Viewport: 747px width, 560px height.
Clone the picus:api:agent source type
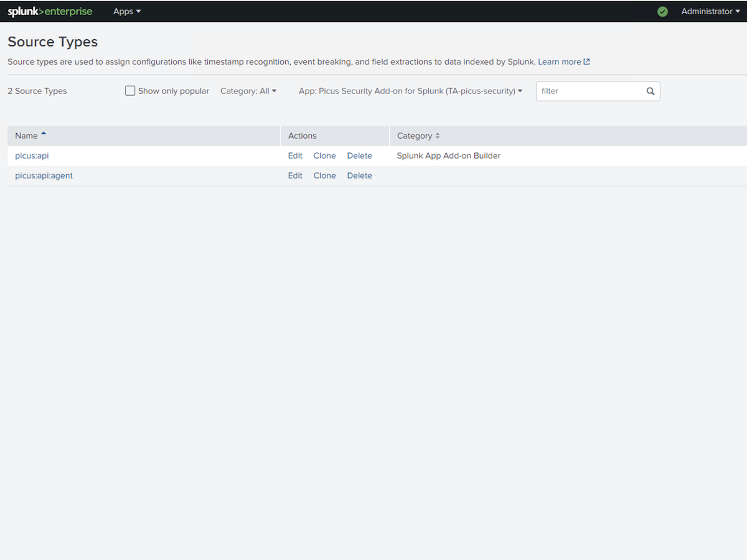point(324,175)
